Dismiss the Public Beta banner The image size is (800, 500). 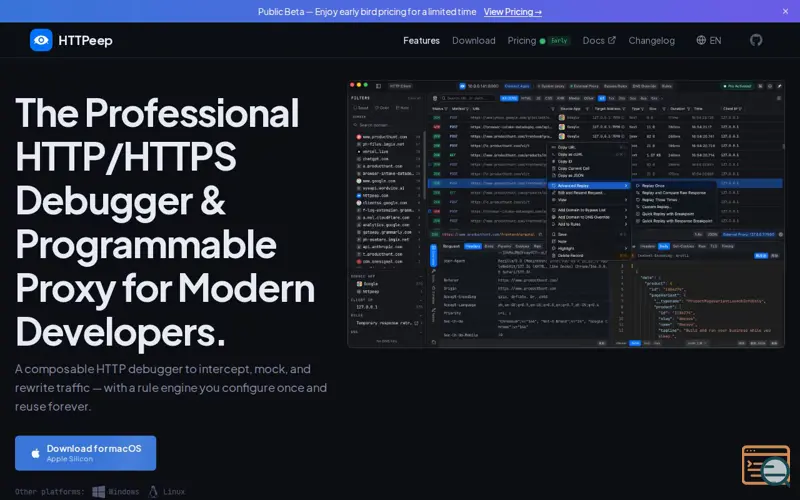click(785, 11)
